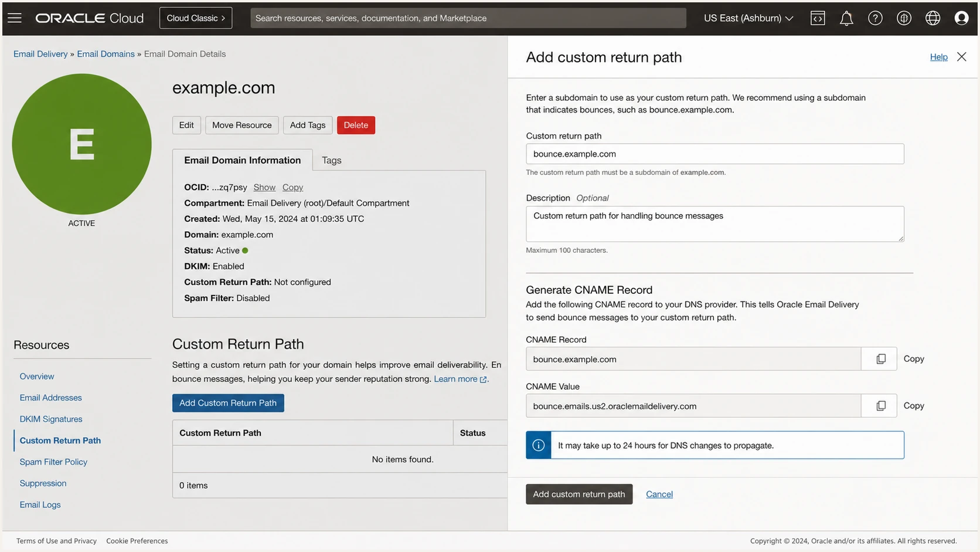Open the Cloud Shell developer tools icon

pos(818,18)
